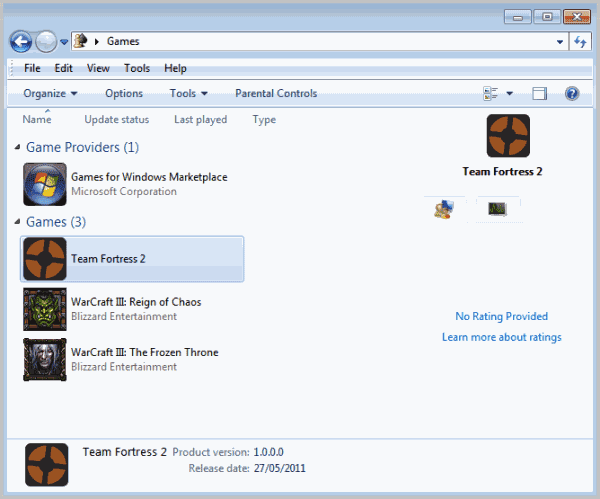Open the Edit menu
This screenshot has height=499, width=600.
[63, 68]
